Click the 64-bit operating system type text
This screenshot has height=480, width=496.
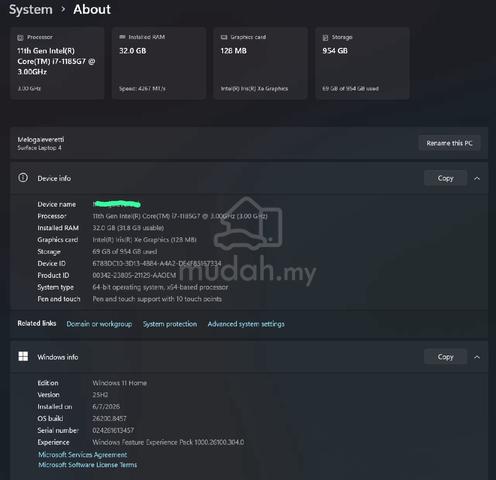[160, 287]
